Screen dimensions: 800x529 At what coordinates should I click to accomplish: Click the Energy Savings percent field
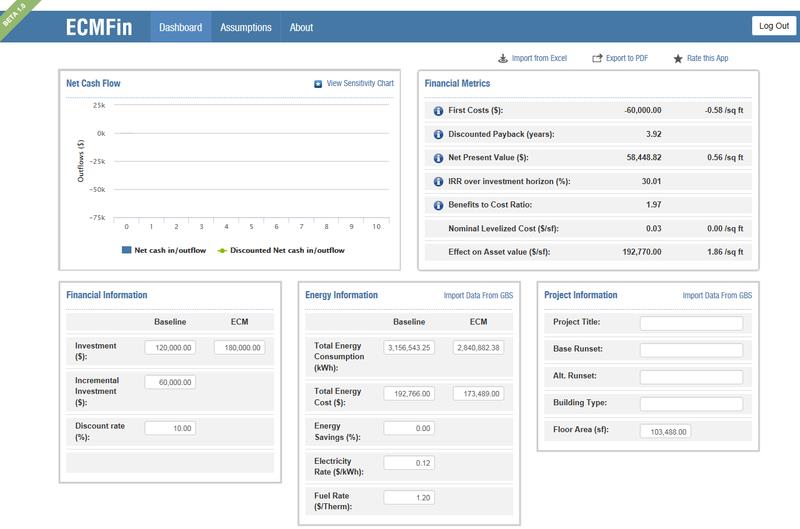[409, 428]
